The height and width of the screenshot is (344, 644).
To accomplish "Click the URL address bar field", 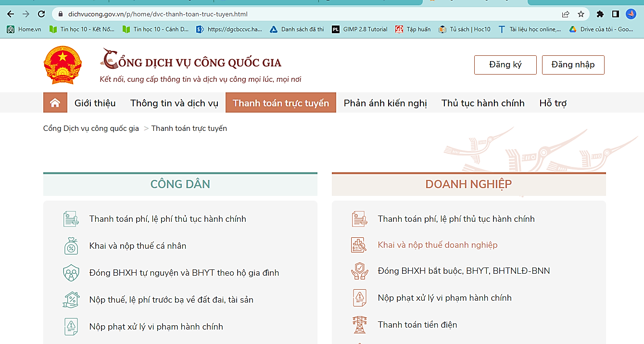I will 308,14.
